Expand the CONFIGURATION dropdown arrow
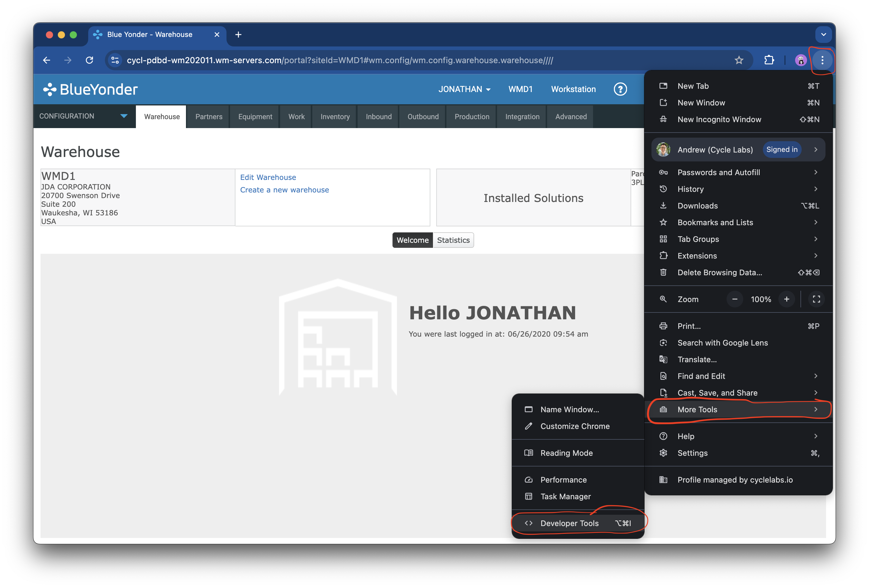Viewport: 869px width, 588px height. (x=124, y=116)
